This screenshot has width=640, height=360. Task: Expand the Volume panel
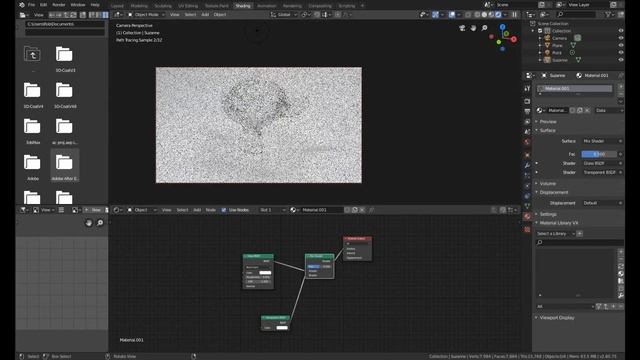(548, 184)
